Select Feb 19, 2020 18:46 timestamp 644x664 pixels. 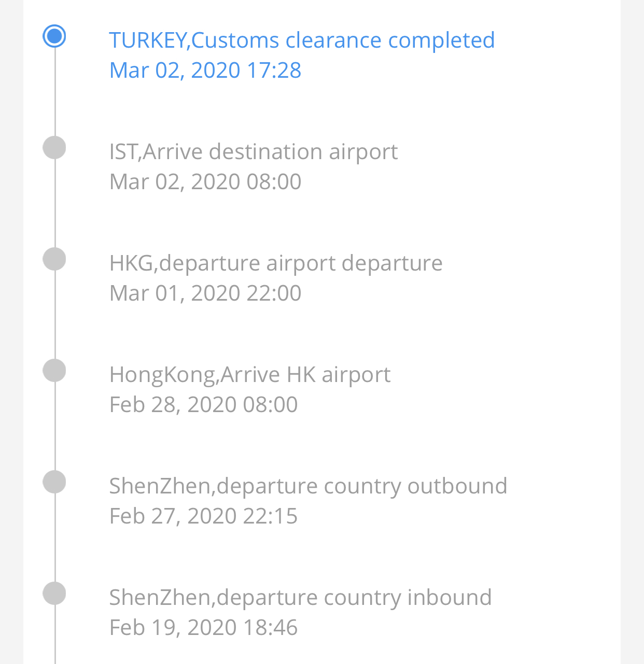coord(204,628)
